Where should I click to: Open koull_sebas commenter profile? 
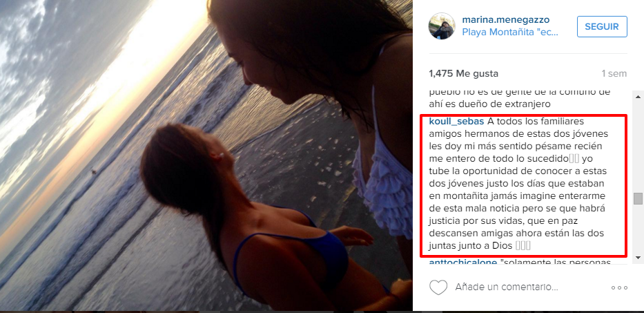tap(456, 122)
